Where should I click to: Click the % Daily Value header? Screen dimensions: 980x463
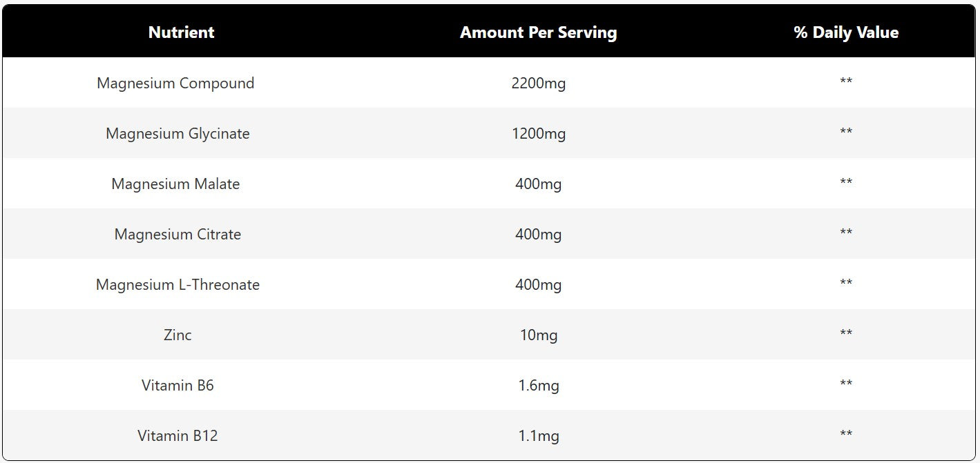click(846, 32)
